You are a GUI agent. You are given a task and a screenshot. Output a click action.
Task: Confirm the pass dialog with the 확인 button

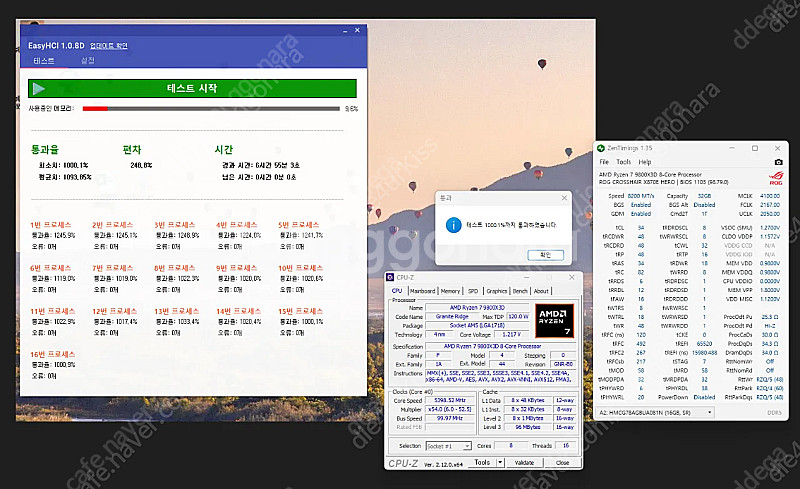545,255
